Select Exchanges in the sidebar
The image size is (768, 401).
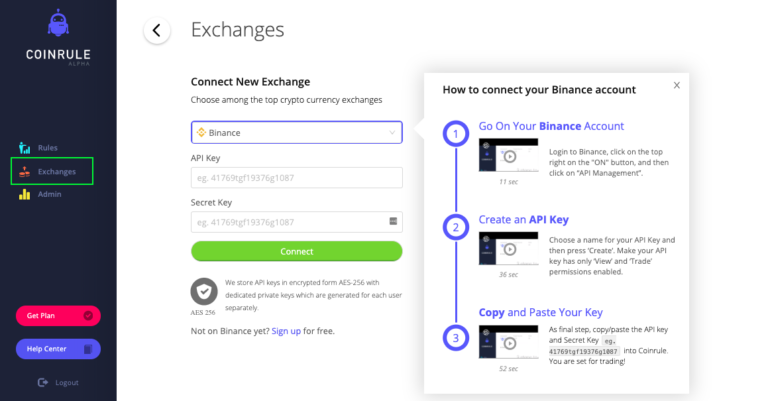click(52, 171)
